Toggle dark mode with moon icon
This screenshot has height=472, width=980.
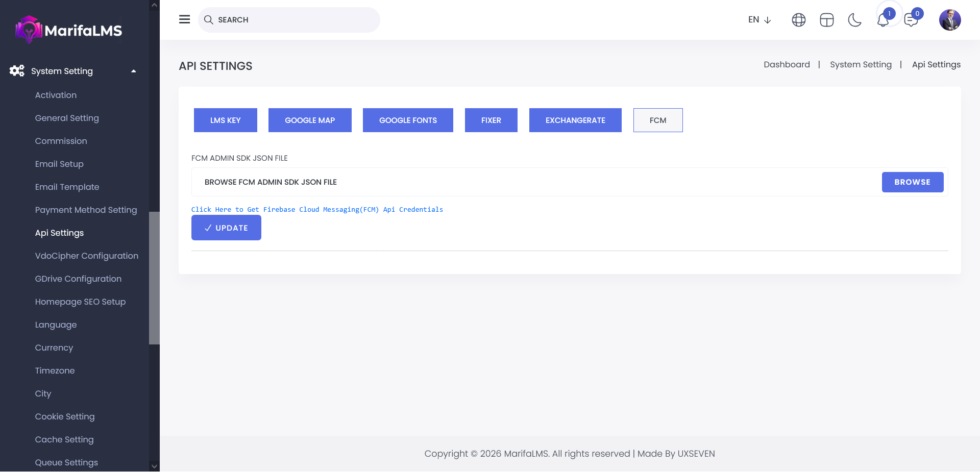854,20
